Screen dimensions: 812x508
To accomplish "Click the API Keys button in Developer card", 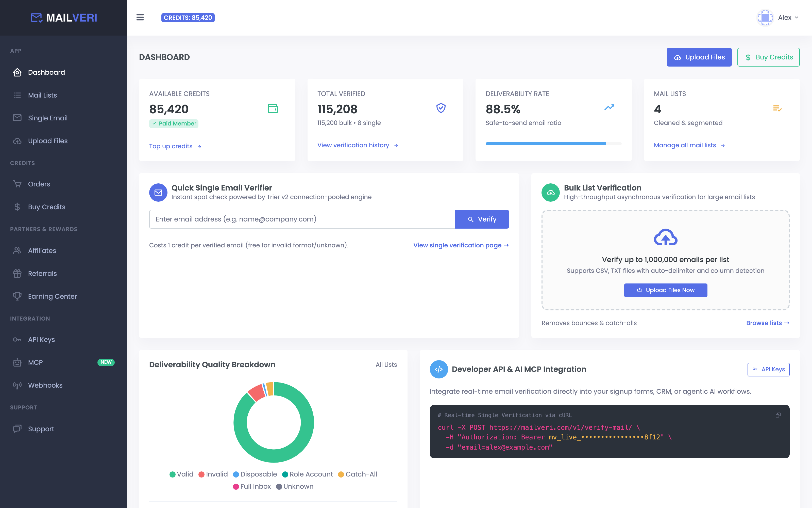I will pos(768,370).
